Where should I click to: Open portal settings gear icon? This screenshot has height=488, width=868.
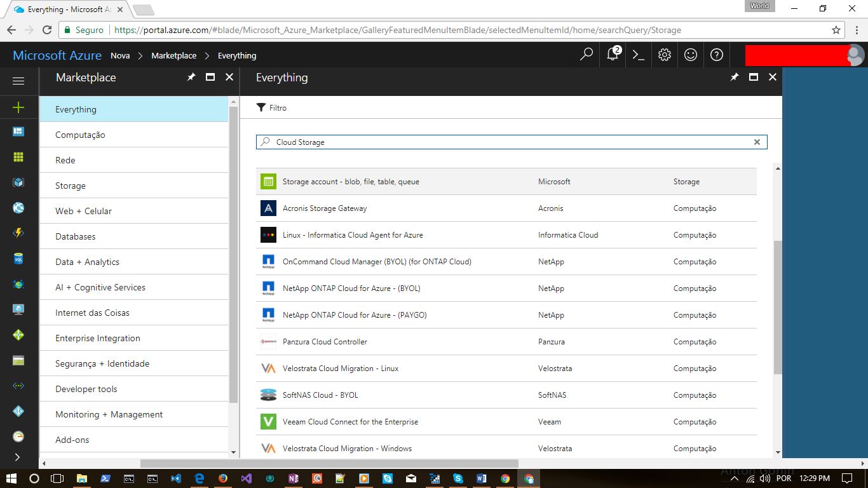665,55
